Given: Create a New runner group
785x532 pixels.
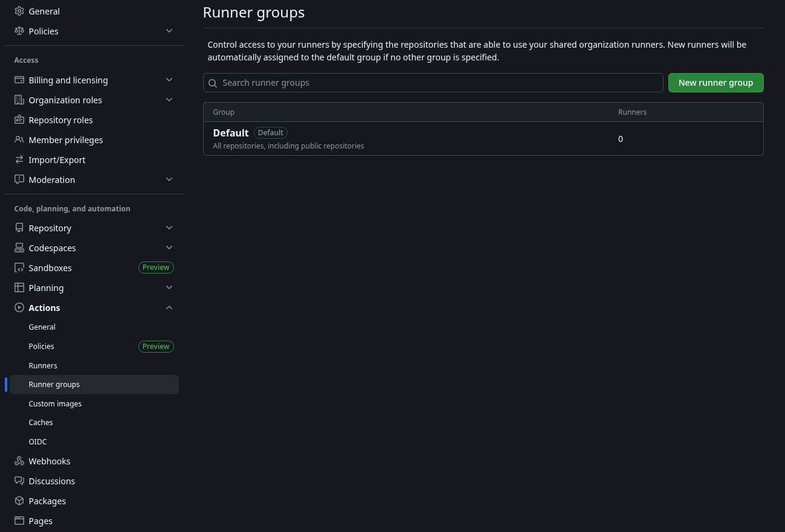Looking at the screenshot, I should (716, 83).
